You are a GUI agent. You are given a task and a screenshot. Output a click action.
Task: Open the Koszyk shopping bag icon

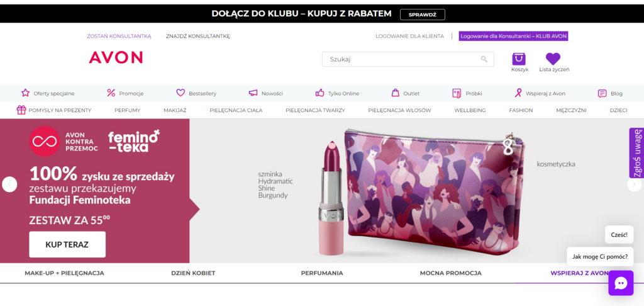pyautogui.click(x=519, y=59)
